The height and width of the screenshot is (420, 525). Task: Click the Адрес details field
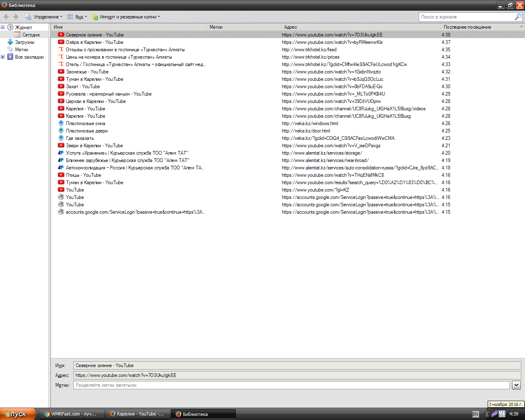[x=297, y=375]
